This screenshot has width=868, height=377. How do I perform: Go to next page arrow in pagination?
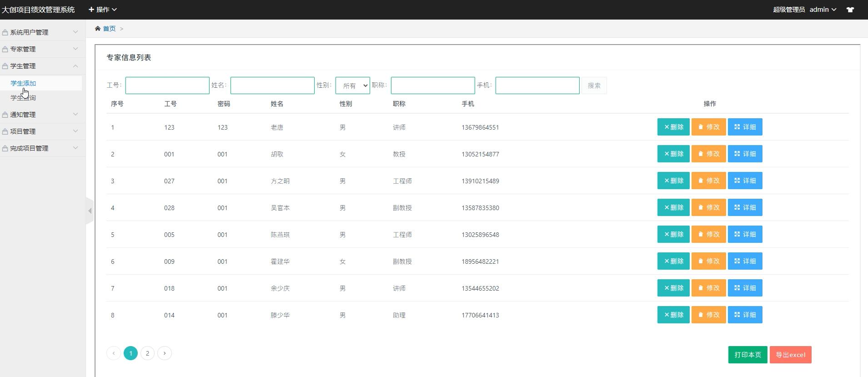coord(165,353)
